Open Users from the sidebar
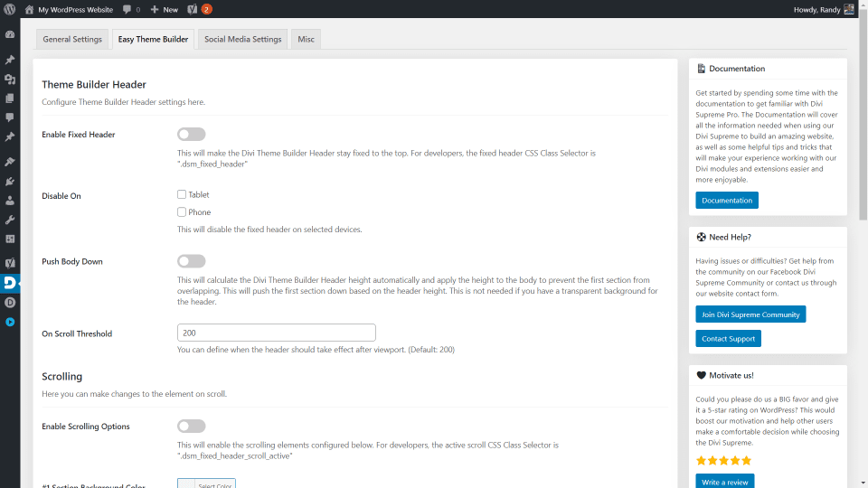 click(x=10, y=200)
